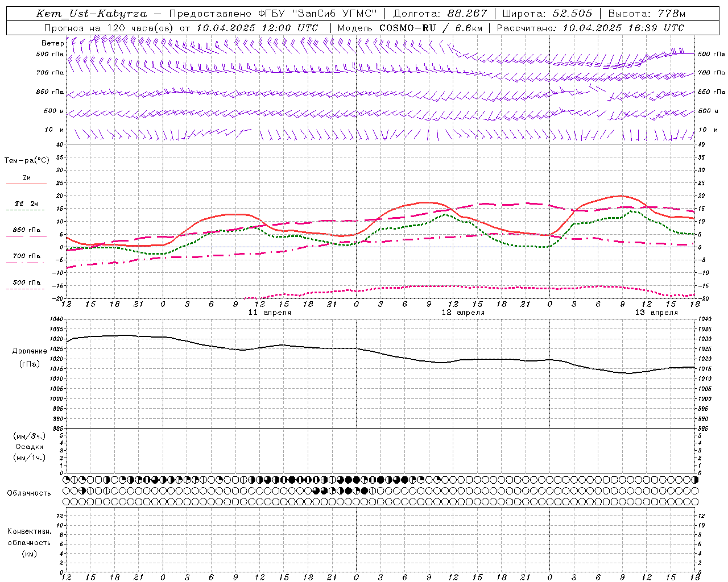
Task: Click the (км) unit under convective cloud label
Action: [x=29, y=554]
